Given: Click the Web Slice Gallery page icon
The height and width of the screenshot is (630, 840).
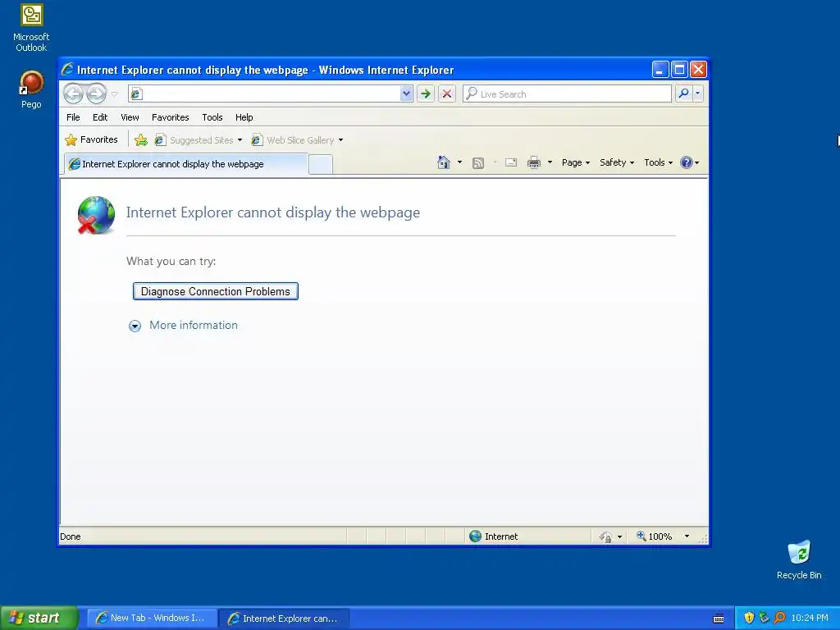Looking at the screenshot, I should pos(257,139).
